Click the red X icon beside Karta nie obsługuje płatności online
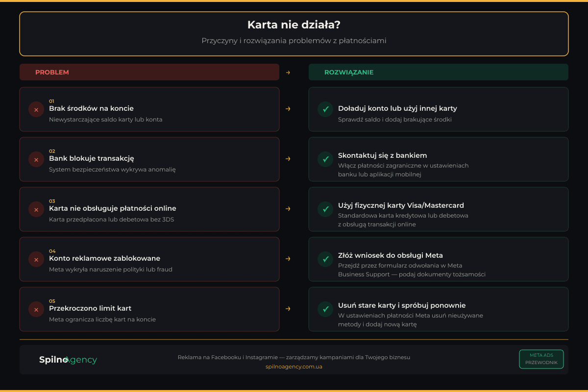Viewport: 588px width, 392px height. click(36, 209)
